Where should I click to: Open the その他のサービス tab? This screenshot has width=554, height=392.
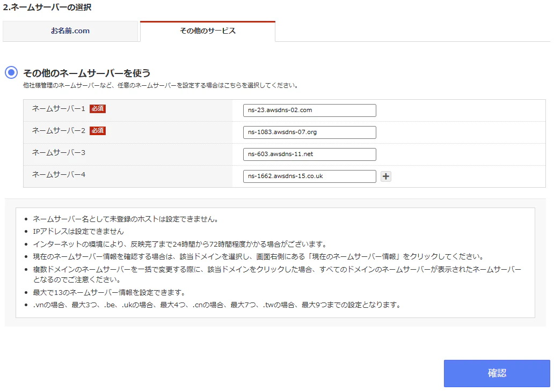click(208, 31)
